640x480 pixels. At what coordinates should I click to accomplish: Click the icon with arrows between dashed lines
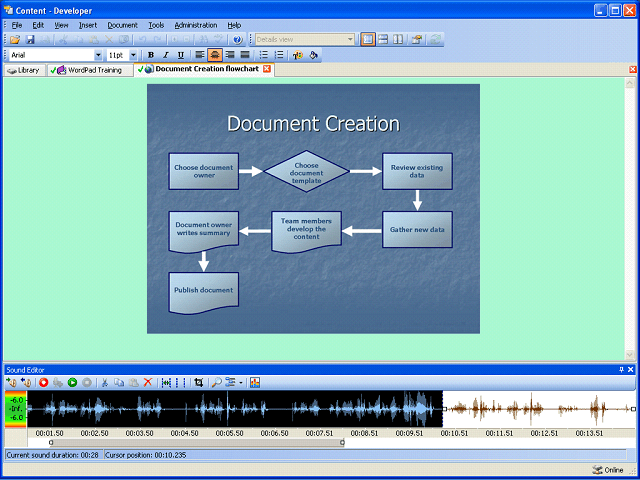point(166,382)
